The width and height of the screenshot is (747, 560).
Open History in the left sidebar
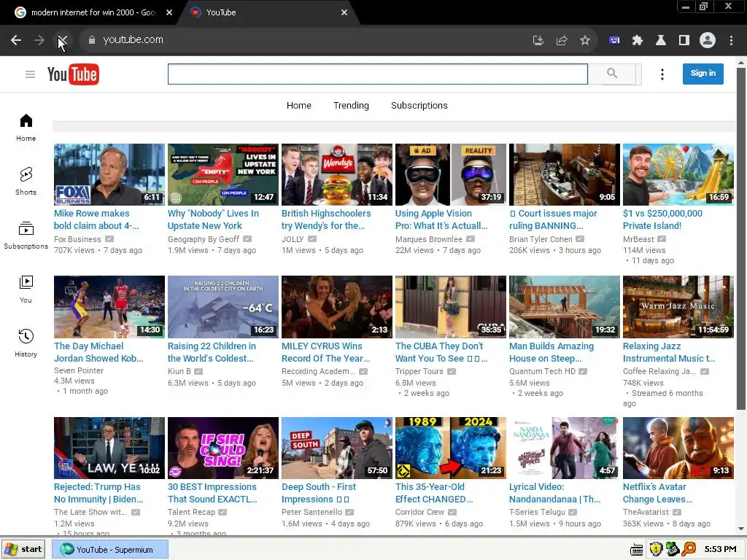coord(26,343)
